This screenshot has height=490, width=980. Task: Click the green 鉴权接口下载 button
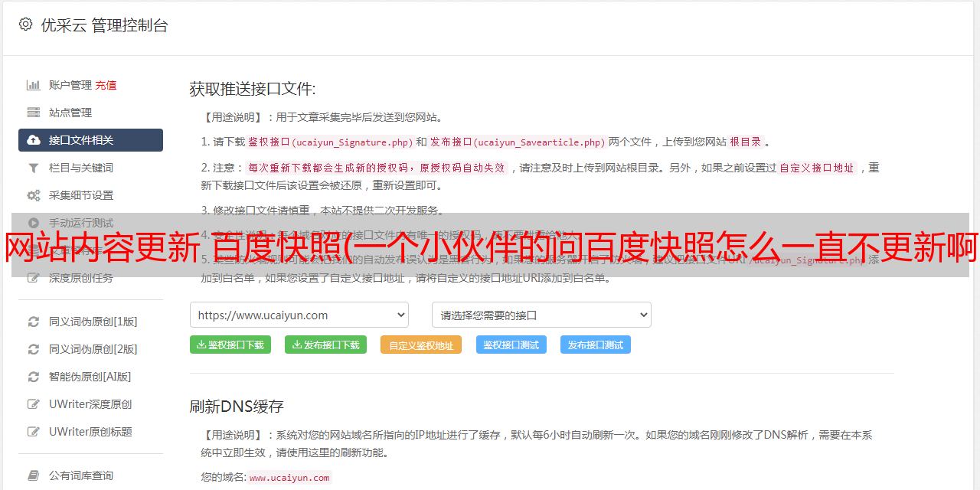[x=230, y=345]
